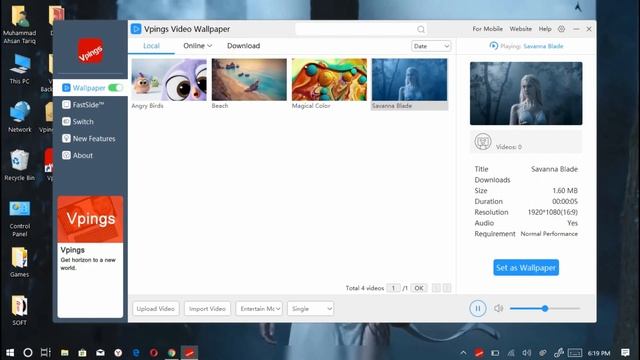Click the Vpings logo in the sidebar
Screen dimensions: 640x360
tap(90, 51)
